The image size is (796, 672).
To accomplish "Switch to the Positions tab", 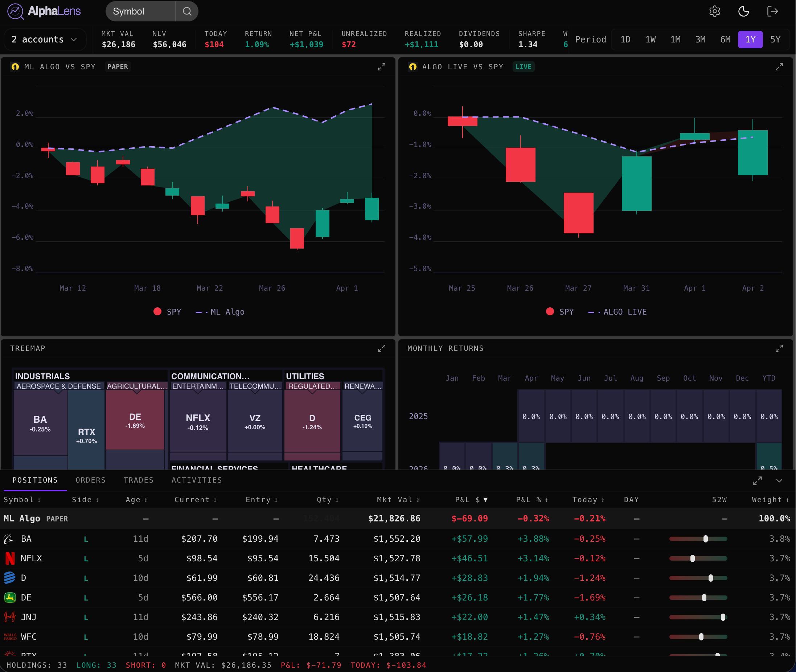I will point(35,480).
